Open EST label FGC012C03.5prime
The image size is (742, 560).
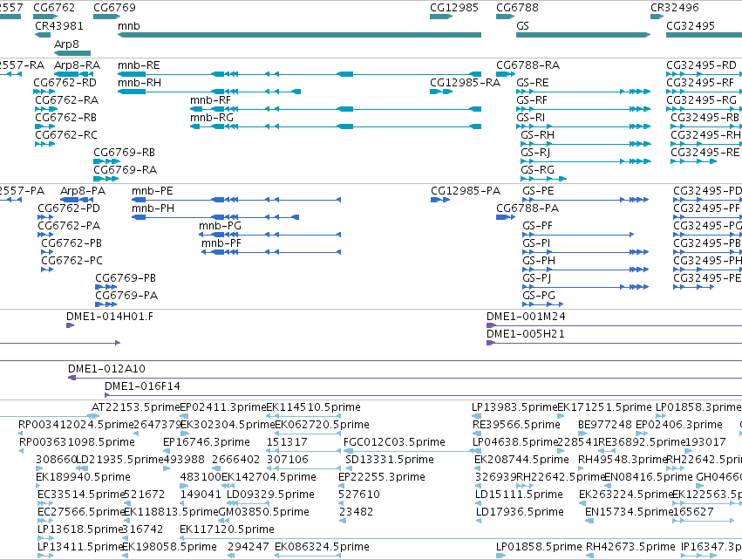click(x=394, y=442)
